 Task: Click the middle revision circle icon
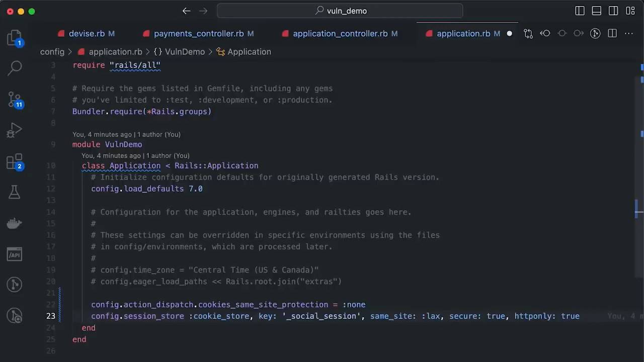562,34
